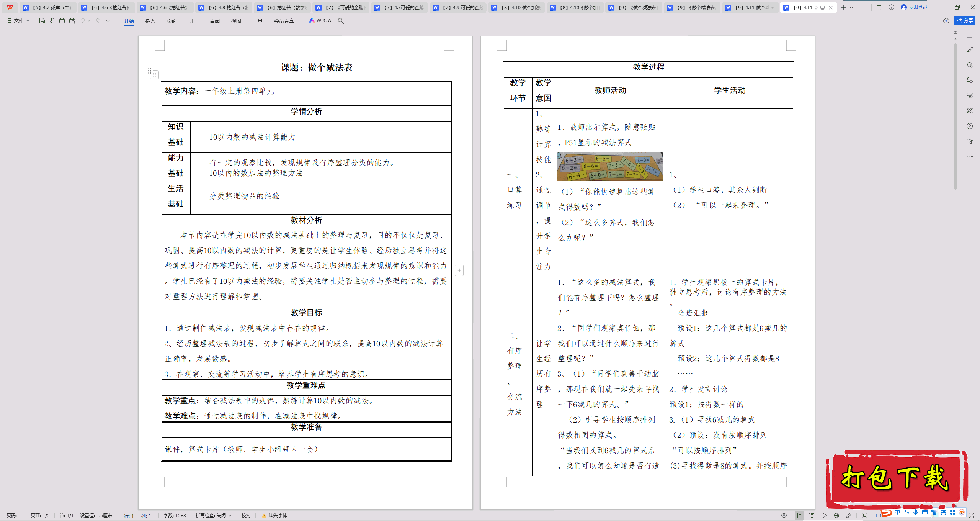This screenshot has height=521, width=980.
Task: Toggle spell check 关闭 in status bar
Action: (213, 516)
